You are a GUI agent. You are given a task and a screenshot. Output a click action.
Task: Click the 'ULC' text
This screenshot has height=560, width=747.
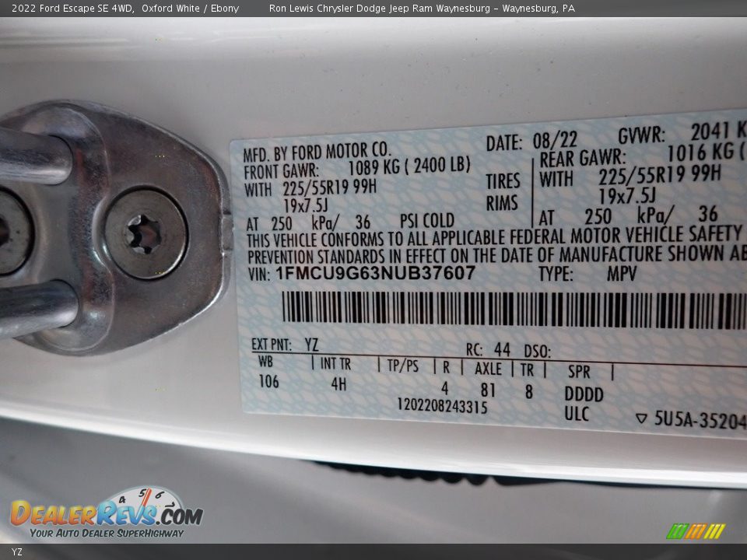click(577, 414)
